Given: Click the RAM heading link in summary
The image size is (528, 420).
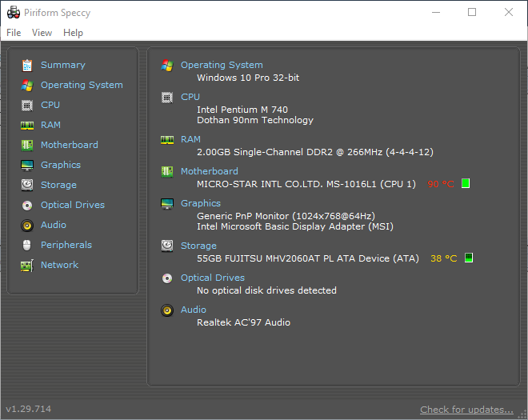Looking at the screenshot, I should click(190, 139).
